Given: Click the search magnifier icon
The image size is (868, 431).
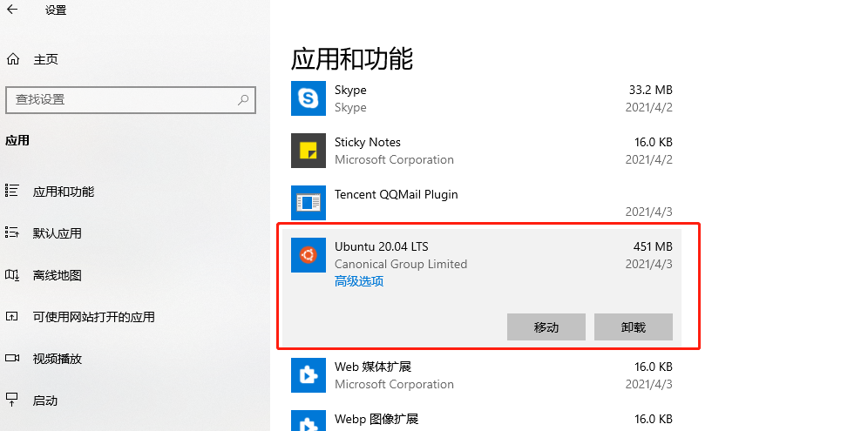Looking at the screenshot, I should [243, 99].
